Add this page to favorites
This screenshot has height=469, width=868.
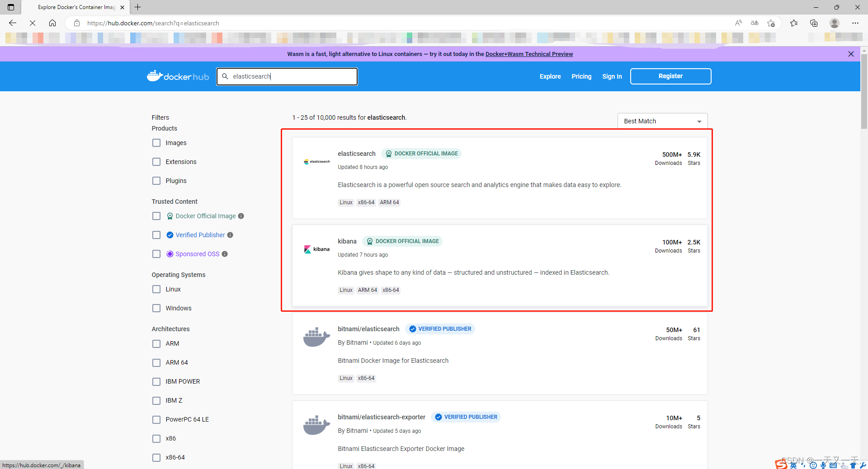(771, 23)
